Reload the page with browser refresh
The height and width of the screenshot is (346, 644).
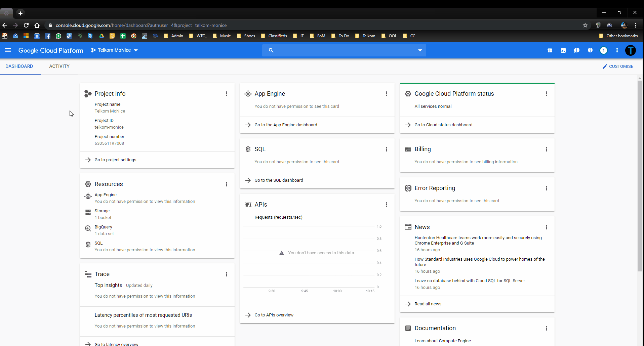coord(26,25)
